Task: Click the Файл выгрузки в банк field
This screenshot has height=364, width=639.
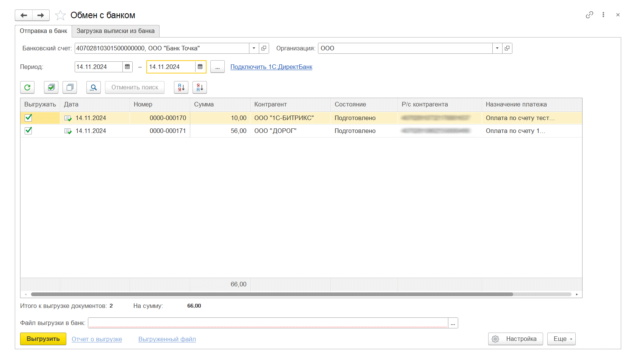Action: coord(268,323)
